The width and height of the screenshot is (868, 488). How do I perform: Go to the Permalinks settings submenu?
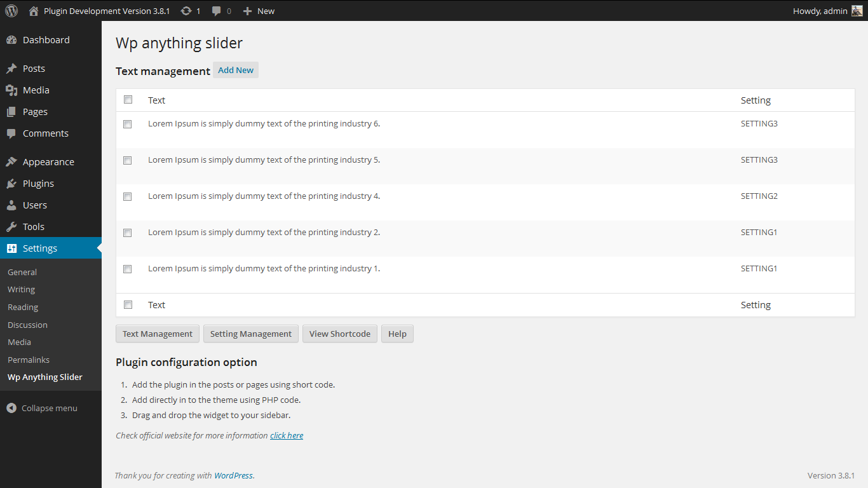tap(29, 360)
